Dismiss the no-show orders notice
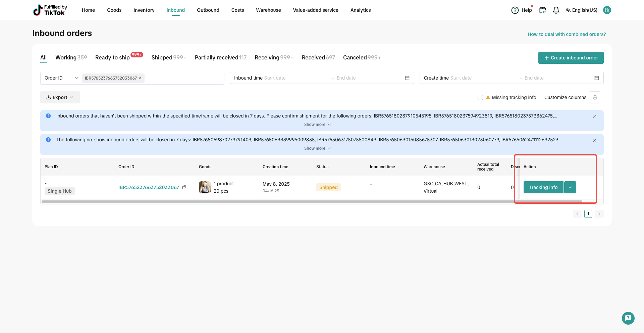Viewport: 644px width, 333px height. coord(594,141)
